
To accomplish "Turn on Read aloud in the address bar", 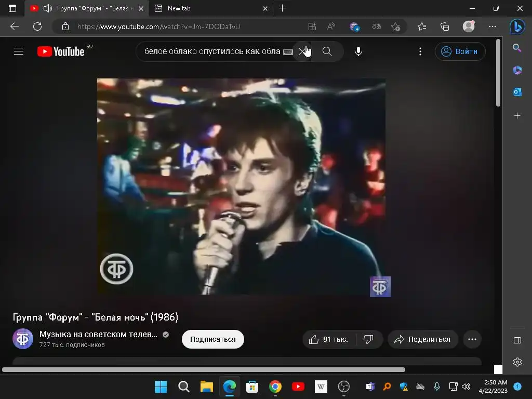I will tap(331, 26).
